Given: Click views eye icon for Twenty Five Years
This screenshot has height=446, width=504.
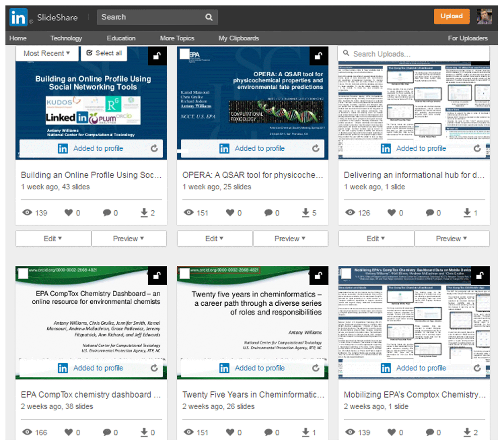Looking at the screenshot, I should coord(188,432).
